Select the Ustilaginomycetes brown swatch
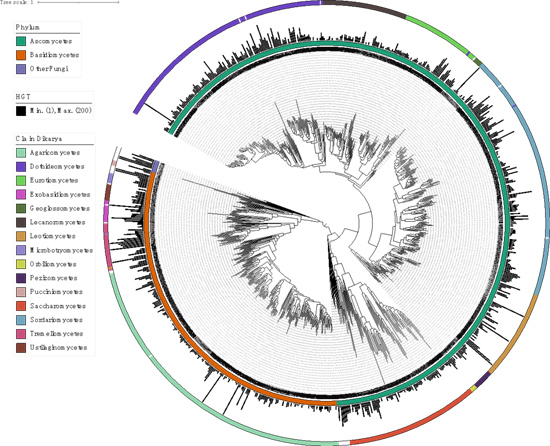550x446 pixels. tap(21, 348)
